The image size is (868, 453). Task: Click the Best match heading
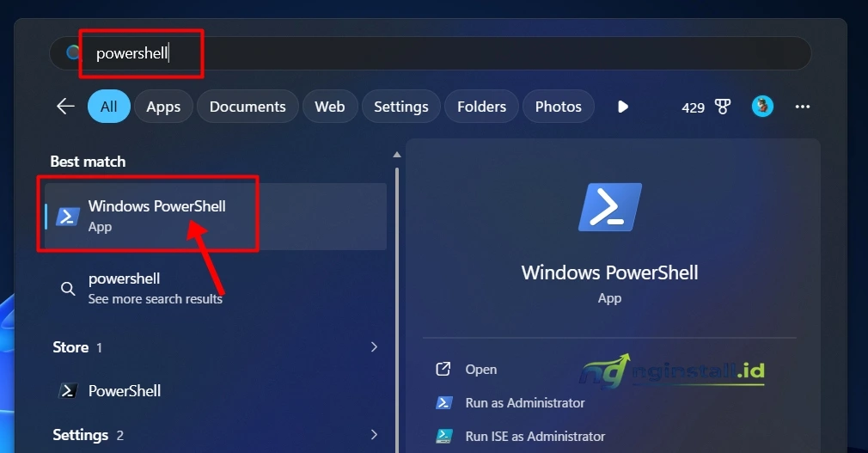click(x=88, y=162)
